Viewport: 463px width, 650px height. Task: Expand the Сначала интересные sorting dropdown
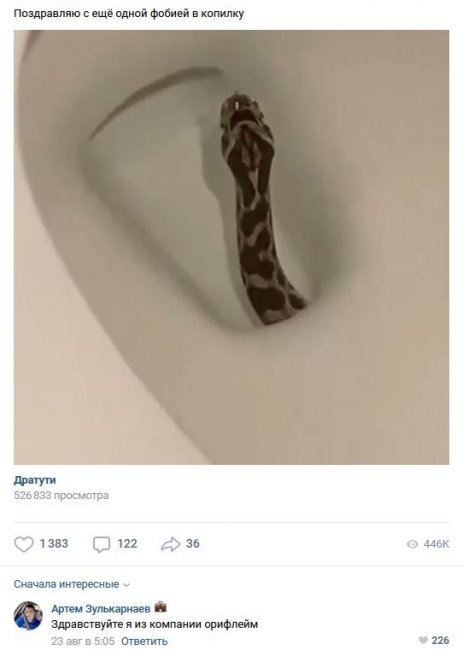pyautogui.click(x=72, y=584)
